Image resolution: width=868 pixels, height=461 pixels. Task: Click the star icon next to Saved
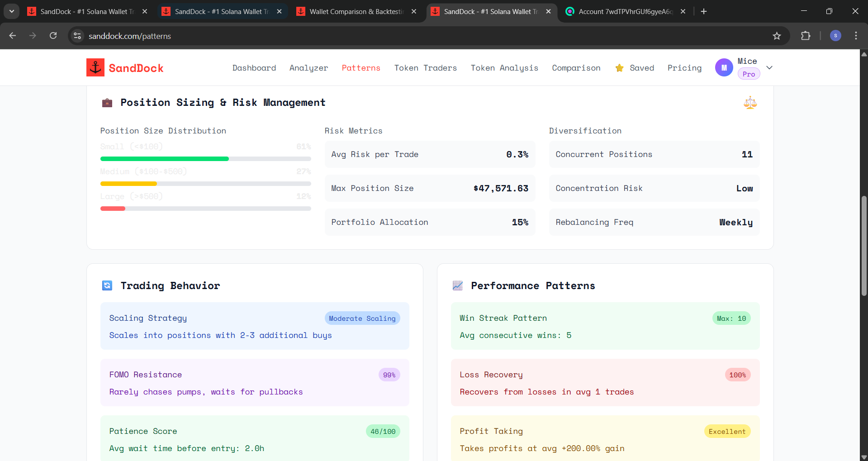tap(620, 68)
